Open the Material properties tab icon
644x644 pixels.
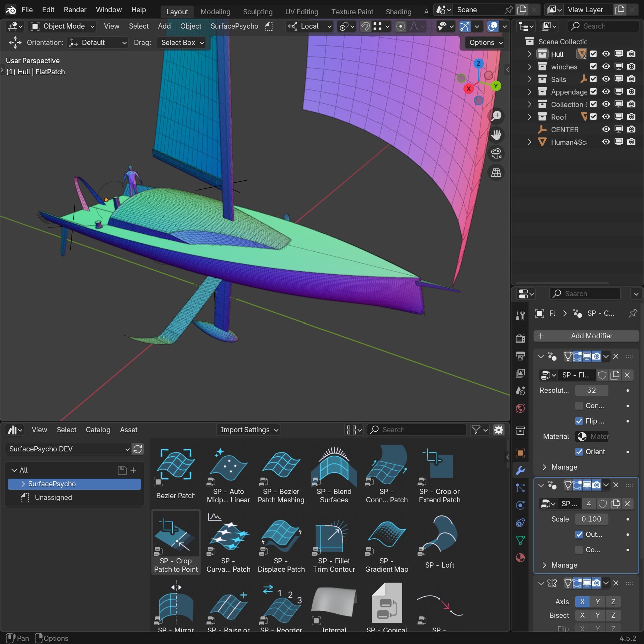[x=520, y=558]
